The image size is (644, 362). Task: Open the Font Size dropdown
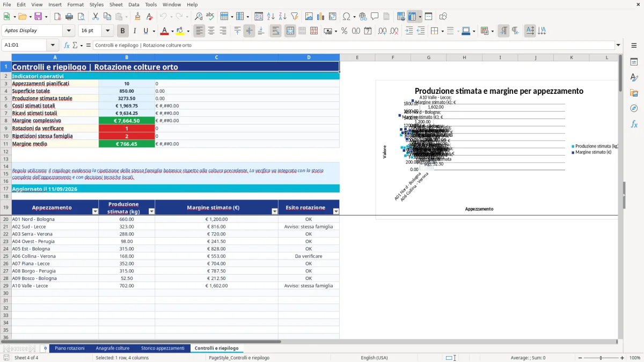tap(107, 31)
